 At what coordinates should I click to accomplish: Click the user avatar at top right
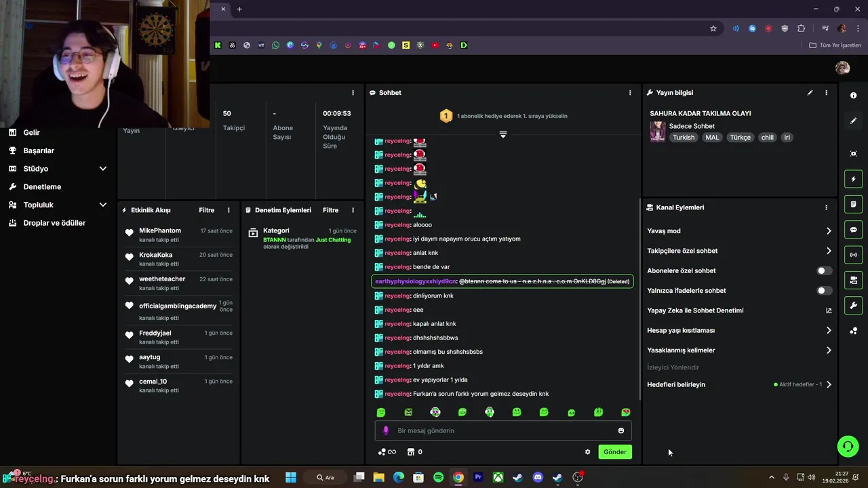click(x=842, y=68)
